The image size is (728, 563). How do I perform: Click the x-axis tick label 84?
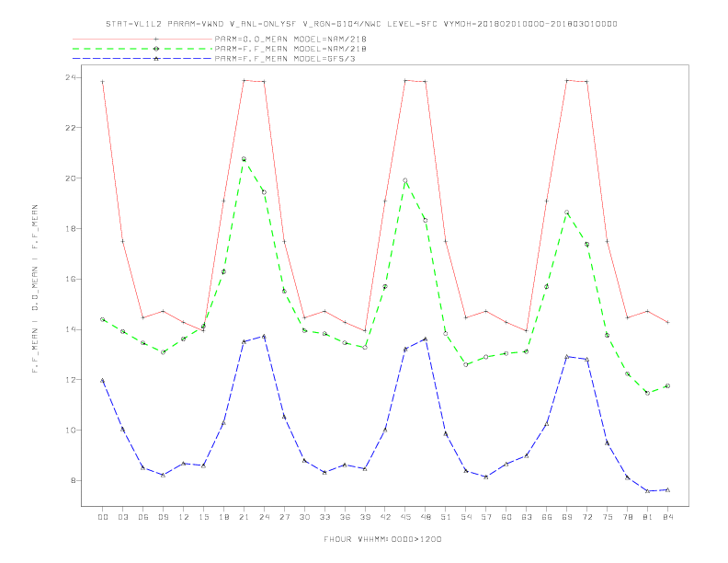667,517
